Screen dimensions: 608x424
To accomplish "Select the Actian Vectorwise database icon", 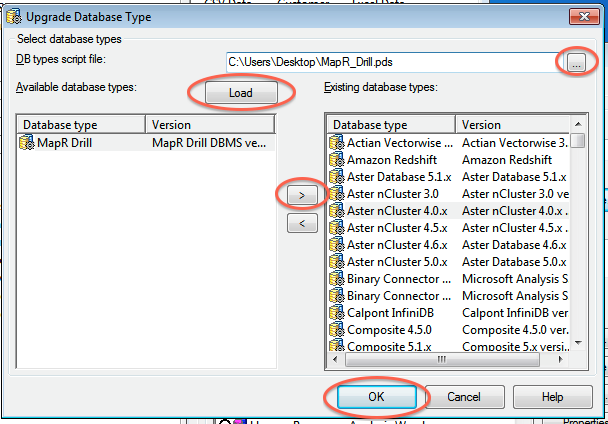I will tap(338, 142).
